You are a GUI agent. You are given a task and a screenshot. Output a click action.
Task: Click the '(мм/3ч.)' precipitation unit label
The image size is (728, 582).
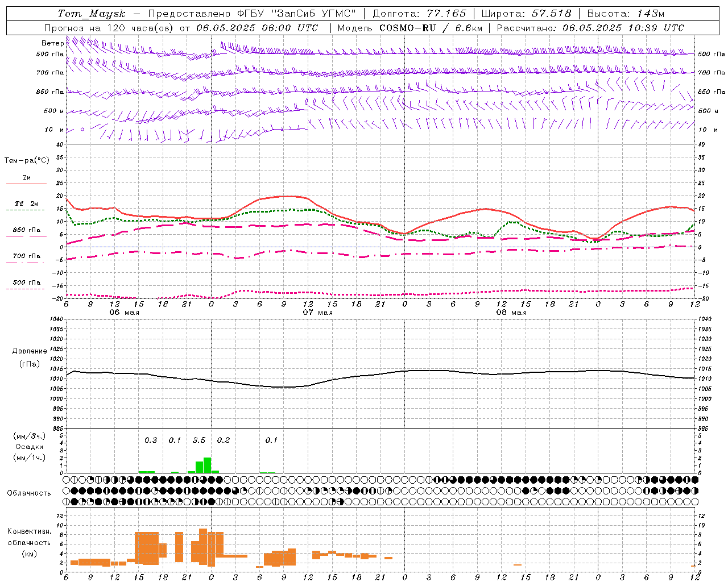29,436
